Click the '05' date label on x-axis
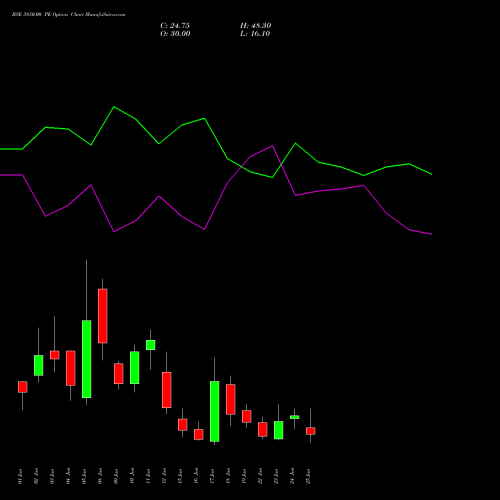Image resolution: width=500 pixels, height=500 pixels. click(x=84, y=476)
